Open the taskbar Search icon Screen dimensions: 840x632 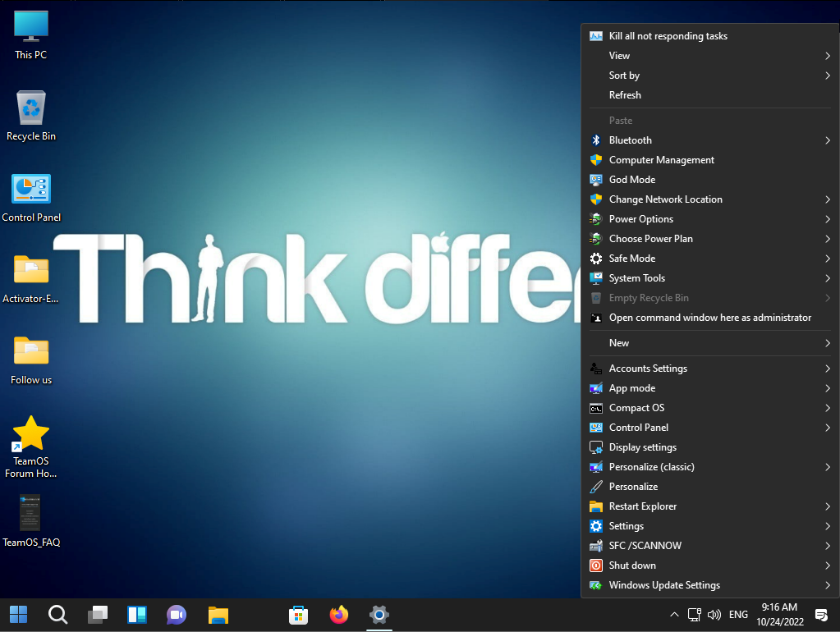pyautogui.click(x=57, y=614)
